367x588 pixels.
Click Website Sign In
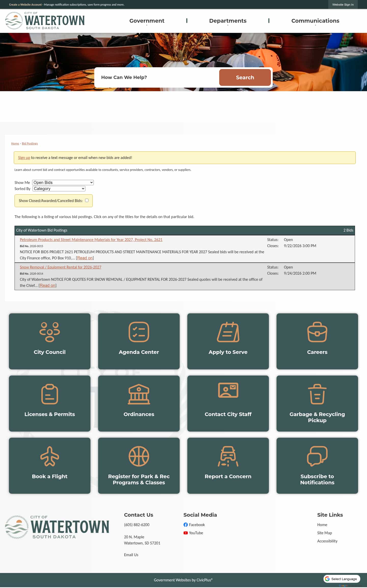343,5
